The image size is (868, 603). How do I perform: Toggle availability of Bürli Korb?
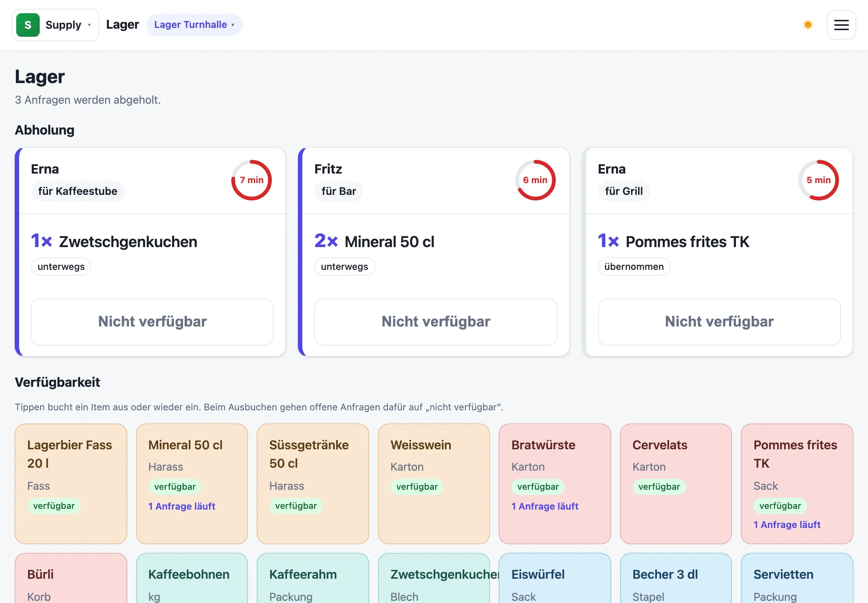71,579
